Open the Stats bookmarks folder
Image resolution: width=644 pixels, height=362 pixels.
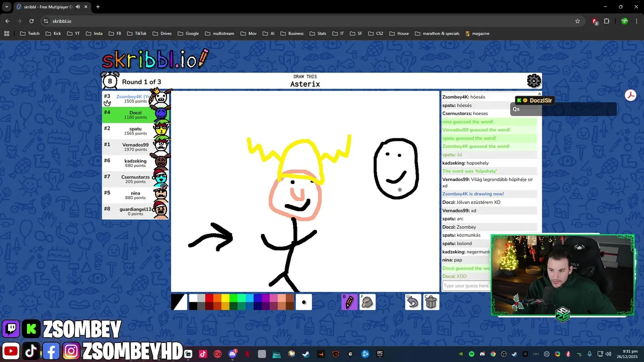click(x=317, y=34)
